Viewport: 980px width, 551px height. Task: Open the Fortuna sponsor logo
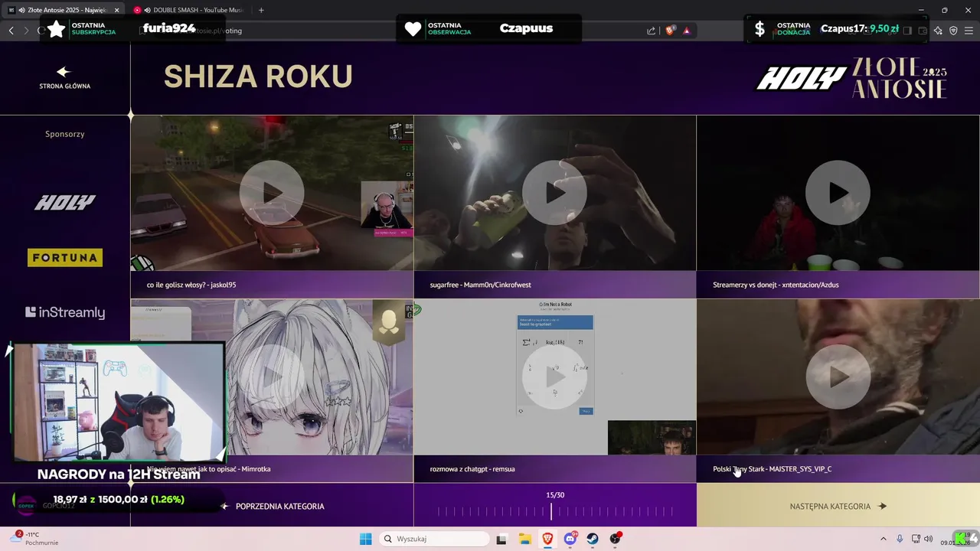click(65, 258)
